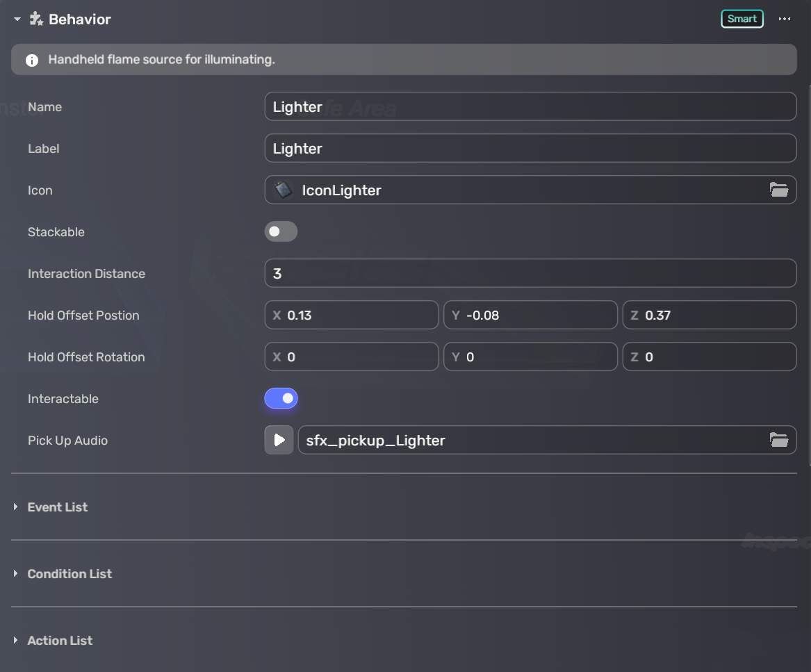Click the Smart badge button
The image size is (811, 672).
(742, 19)
